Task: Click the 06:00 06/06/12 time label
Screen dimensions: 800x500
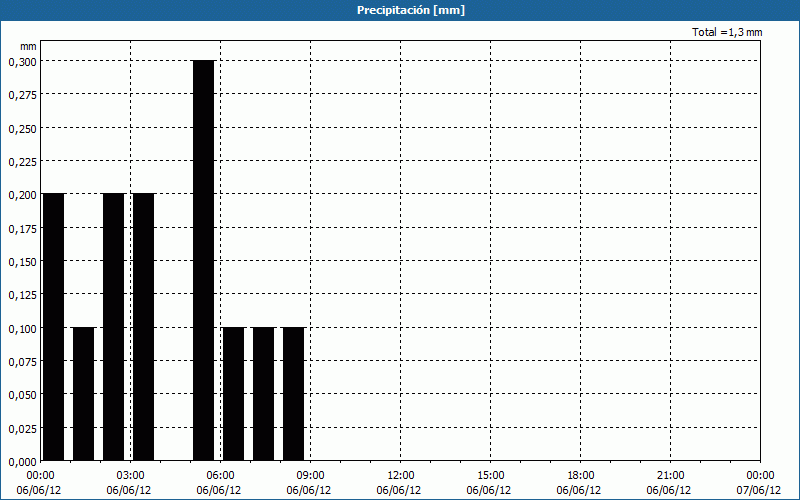Action: coord(219,483)
